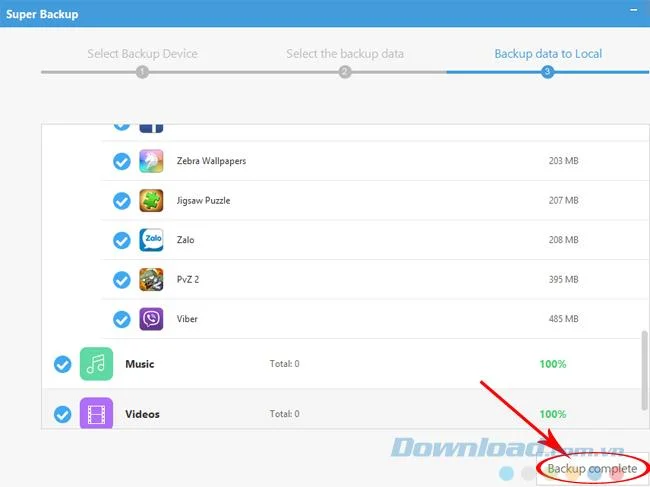Uncheck the Jigsaw Puzzle checkbox
The image size is (650, 487).
pos(122,201)
